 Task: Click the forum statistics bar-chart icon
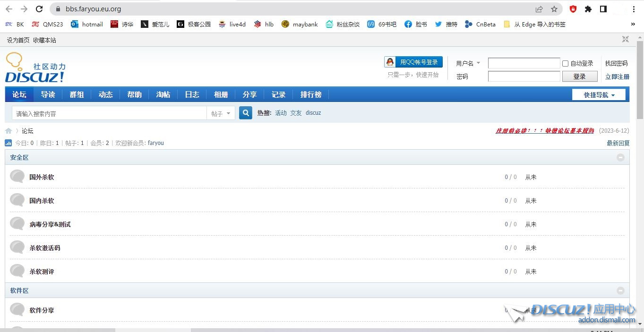[x=9, y=143]
